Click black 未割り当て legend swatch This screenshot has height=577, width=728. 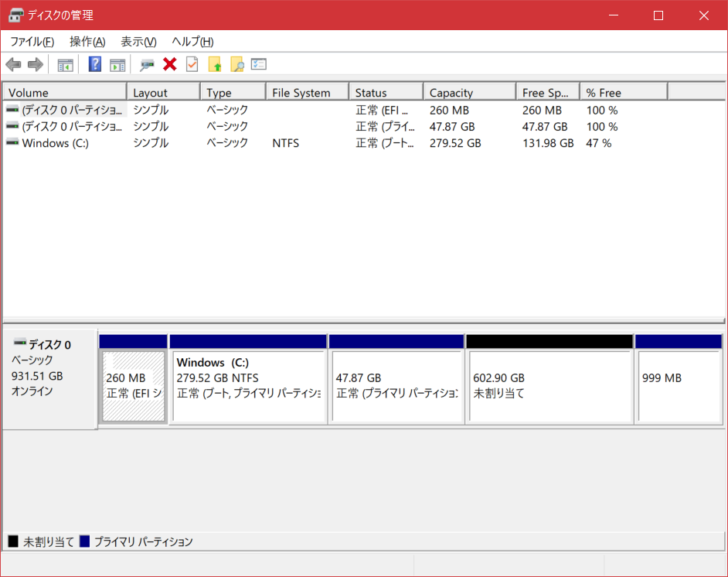13,541
